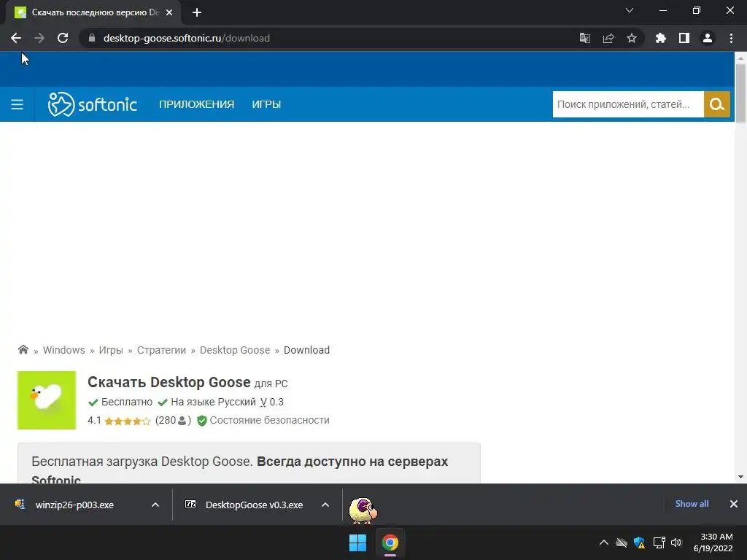
Task: Click the Softonic logo
Action: tap(93, 104)
